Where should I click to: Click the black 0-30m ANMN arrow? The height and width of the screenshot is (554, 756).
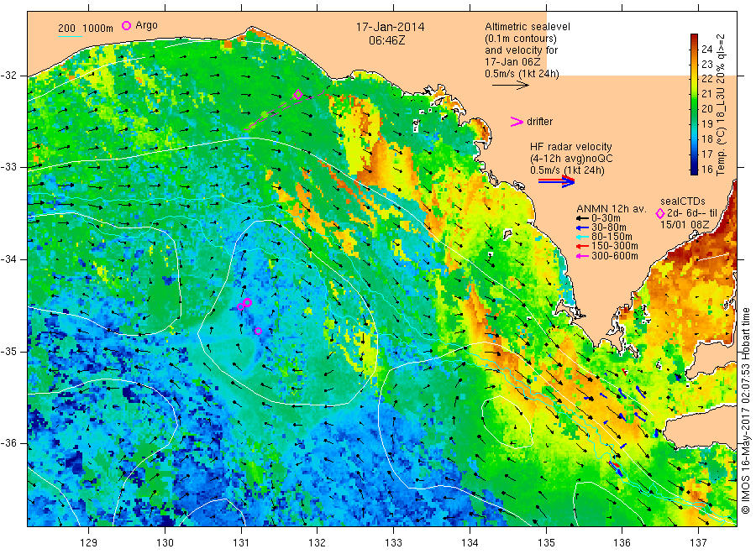582,218
